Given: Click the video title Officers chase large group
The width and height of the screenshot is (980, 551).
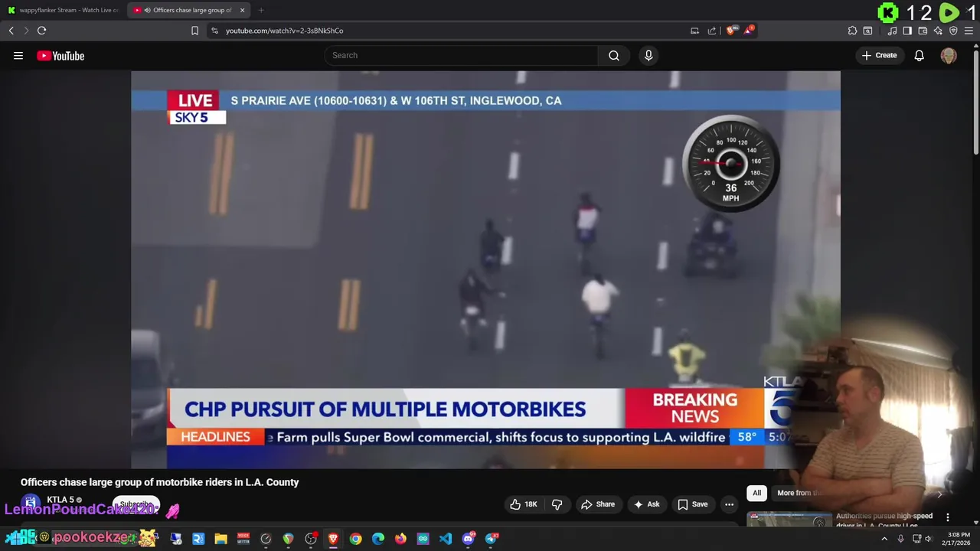Looking at the screenshot, I should [x=159, y=482].
